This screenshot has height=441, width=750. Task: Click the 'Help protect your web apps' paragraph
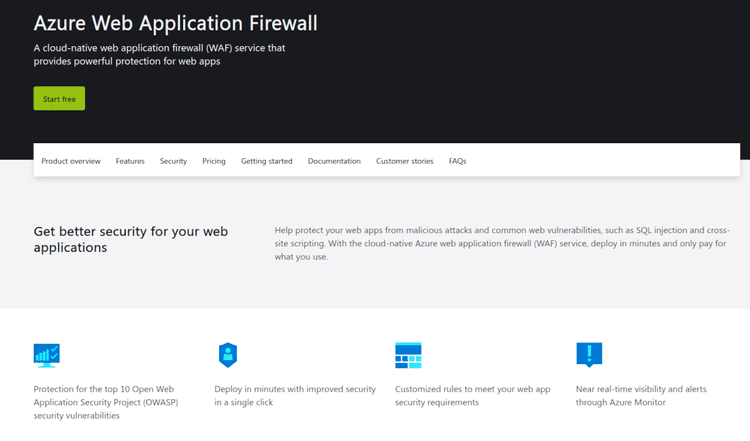click(x=502, y=243)
